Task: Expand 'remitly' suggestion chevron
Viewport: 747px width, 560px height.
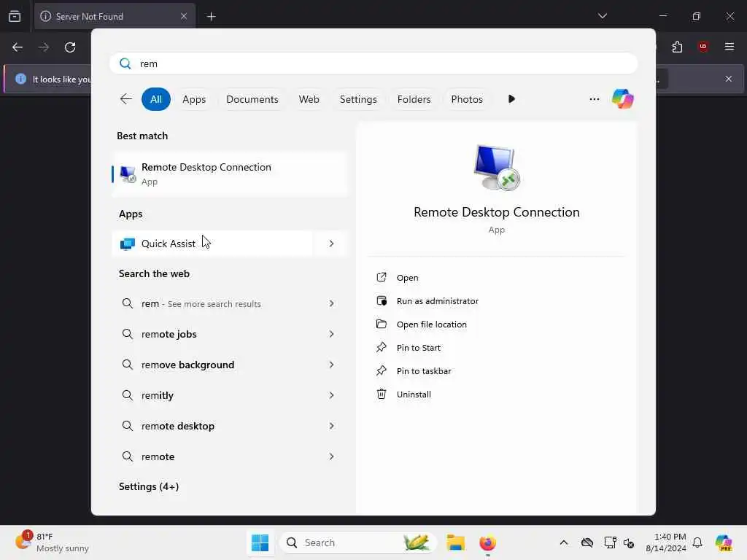Action: coord(331,395)
